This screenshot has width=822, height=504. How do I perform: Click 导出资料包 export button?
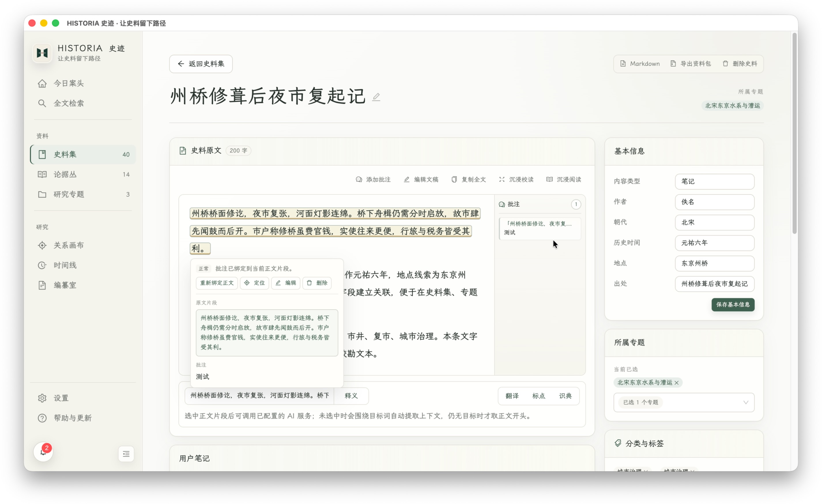point(690,64)
